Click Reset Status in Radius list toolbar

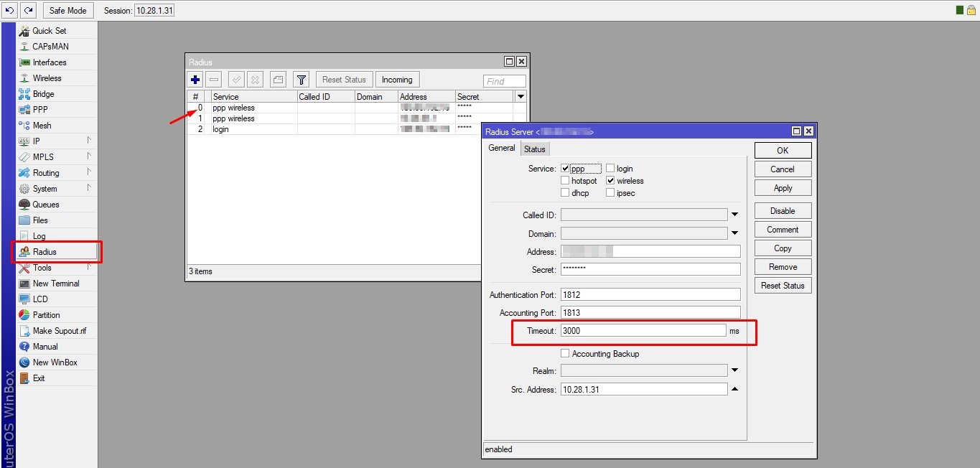(x=344, y=80)
